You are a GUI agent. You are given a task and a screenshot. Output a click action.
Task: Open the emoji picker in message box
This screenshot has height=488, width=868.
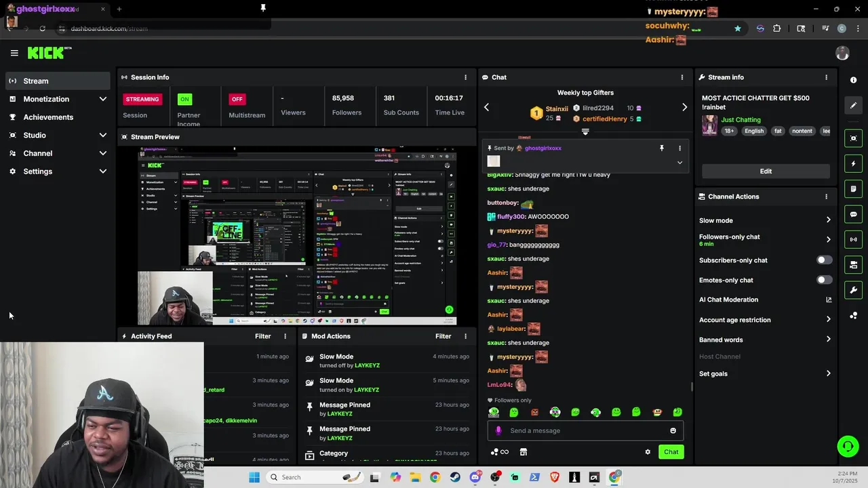pos(673,430)
